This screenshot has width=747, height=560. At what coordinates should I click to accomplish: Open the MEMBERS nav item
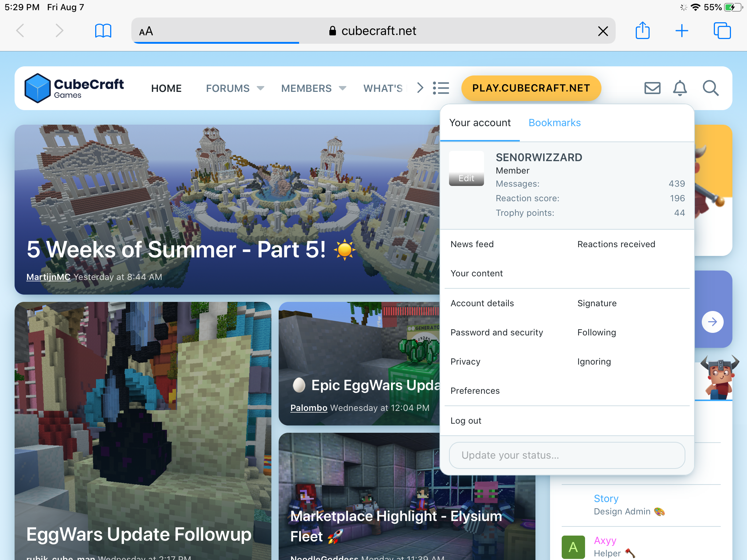[x=306, y=88]
